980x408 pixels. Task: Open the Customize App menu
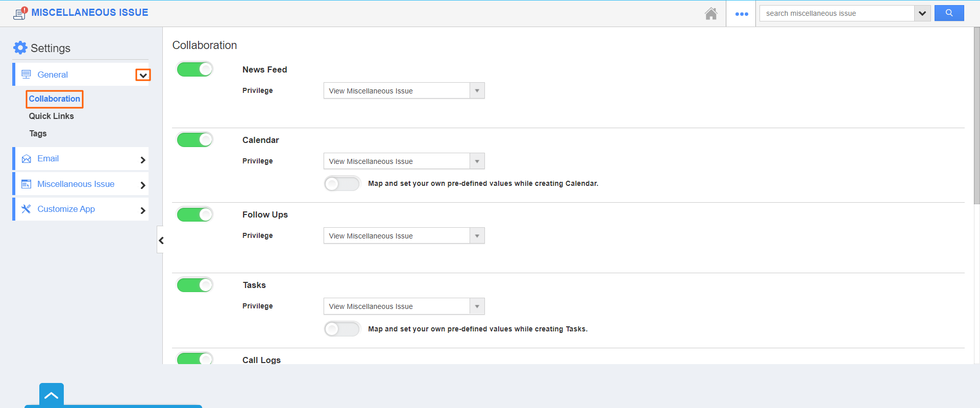(81, 209)
